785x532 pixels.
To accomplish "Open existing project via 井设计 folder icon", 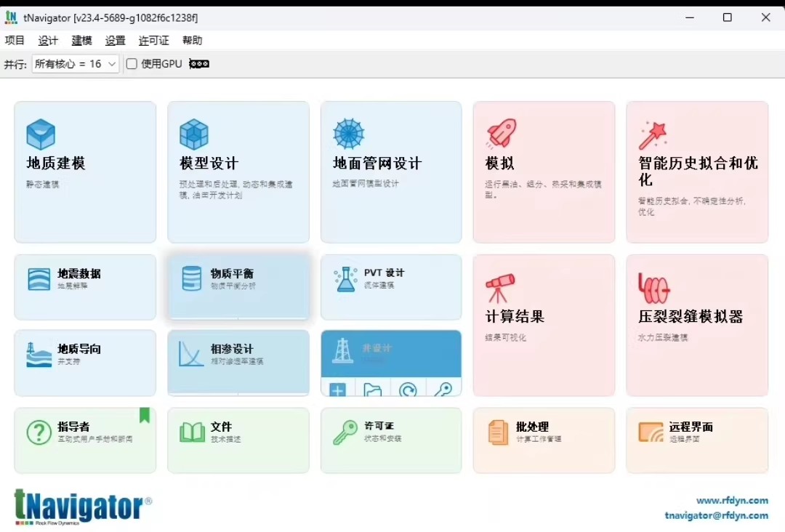I will click(373, 389).
